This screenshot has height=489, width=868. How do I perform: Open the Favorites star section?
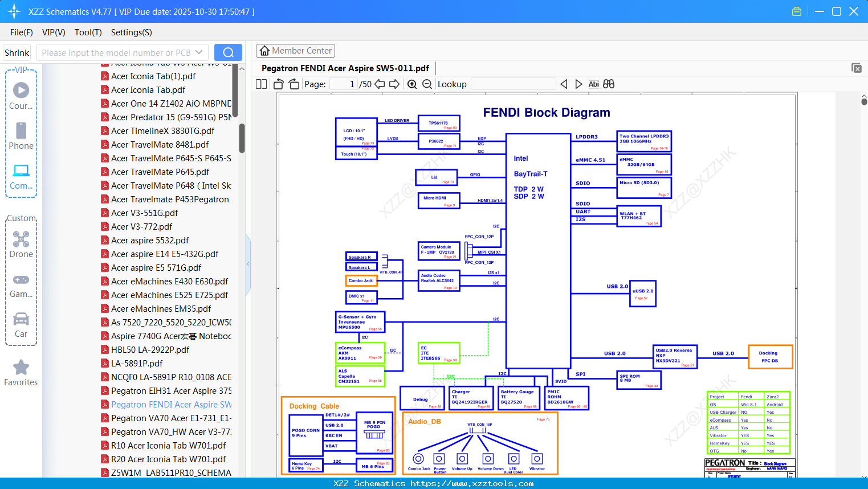(x=21, y=373)
